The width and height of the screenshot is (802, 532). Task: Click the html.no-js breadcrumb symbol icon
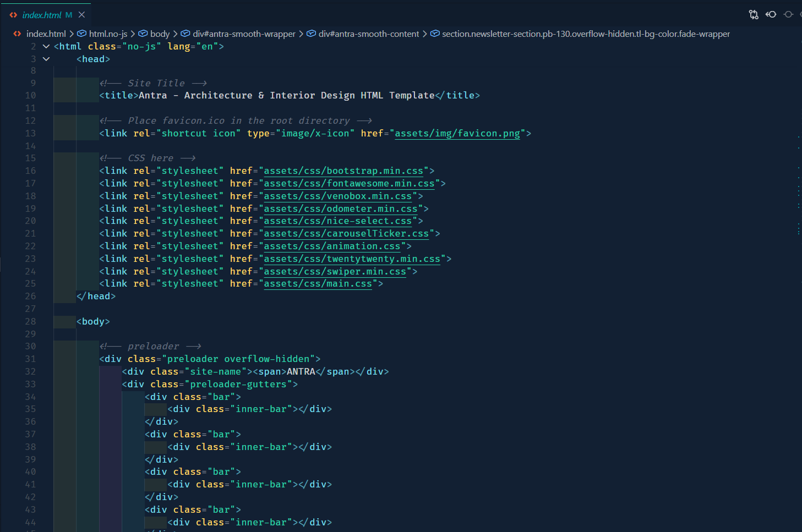82,34
